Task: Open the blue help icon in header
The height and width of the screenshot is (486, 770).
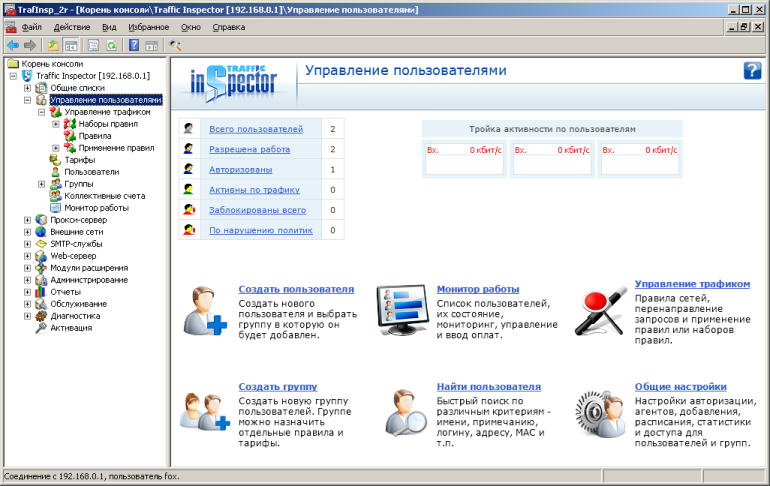Action: click(x=752, y=71)
